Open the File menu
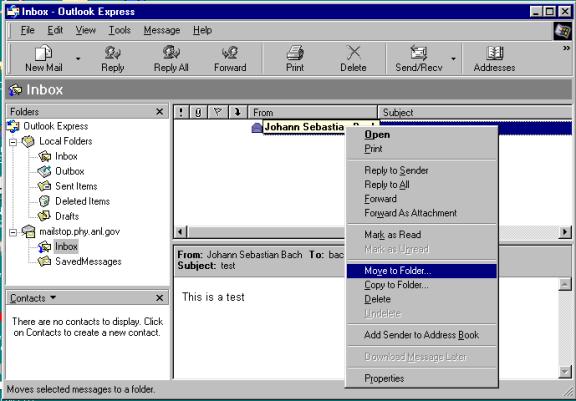 click(x=28, y=30)
